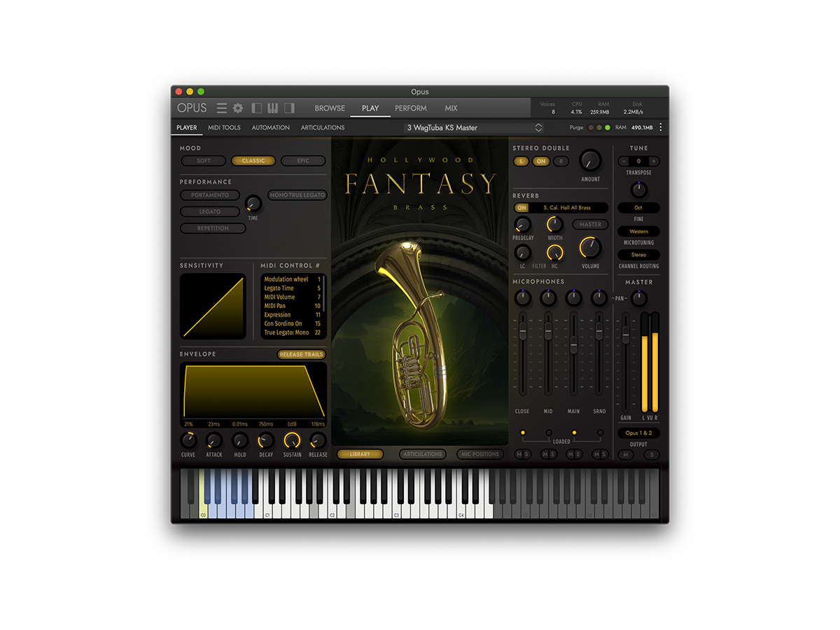The image size is (840, 630).
Task: Click the reverb PREDELAY knob
Action: [x=522, y=225]
